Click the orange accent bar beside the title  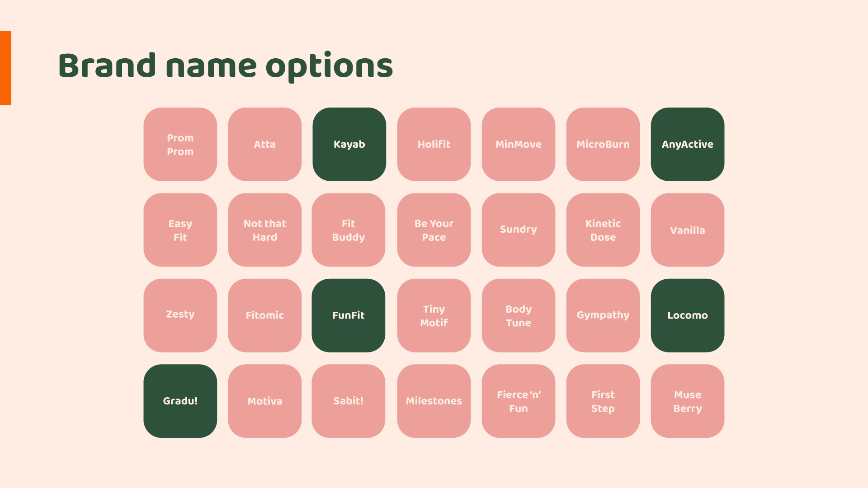[x=5, y=68]
